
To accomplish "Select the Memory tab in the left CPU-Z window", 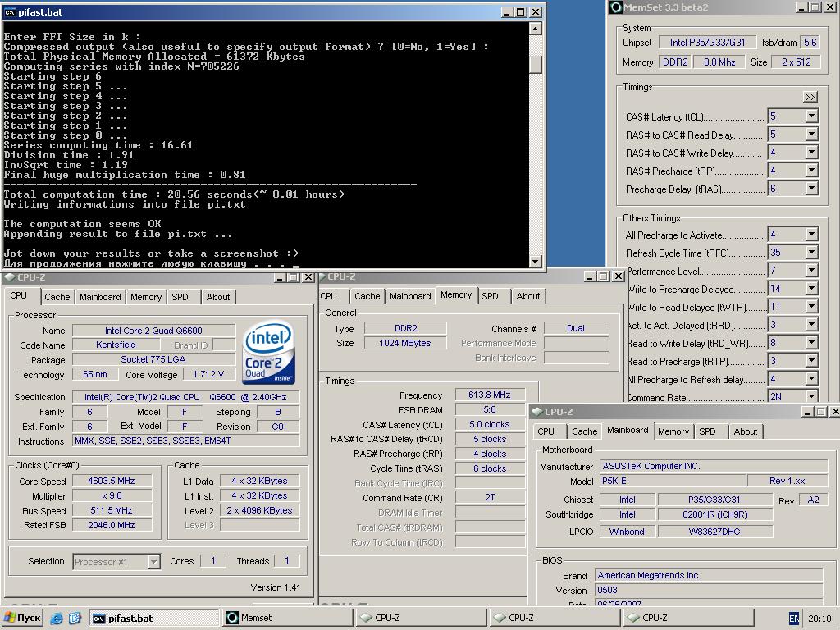I will 146,297.
